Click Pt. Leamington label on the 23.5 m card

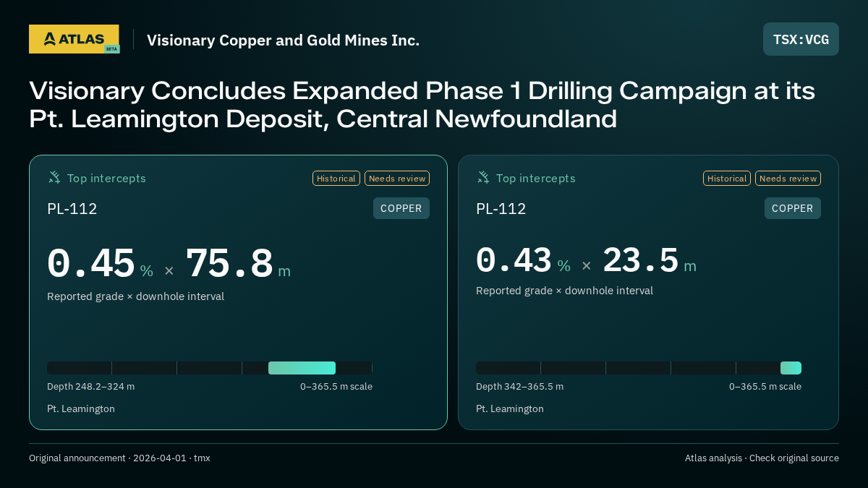[x=510, y=409]
